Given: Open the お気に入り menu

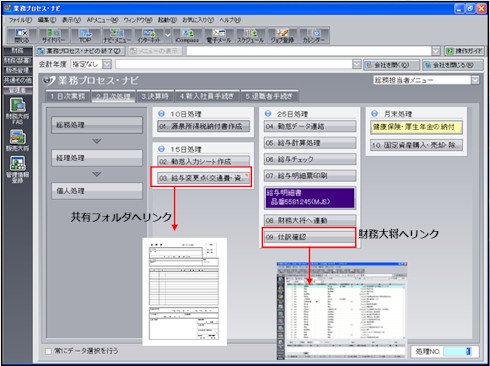Looking at the screenshot, I should point(198,20).
